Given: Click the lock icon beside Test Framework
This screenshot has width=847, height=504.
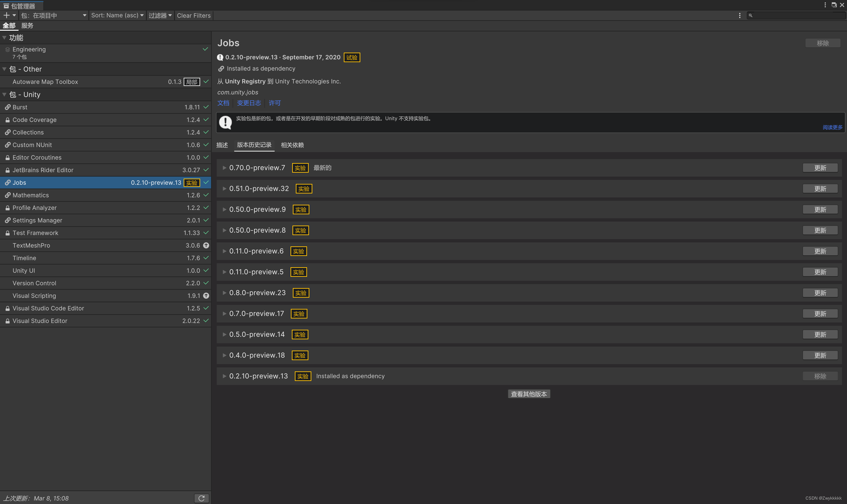Looking at the screenshot, I should [x=8, y=232].
